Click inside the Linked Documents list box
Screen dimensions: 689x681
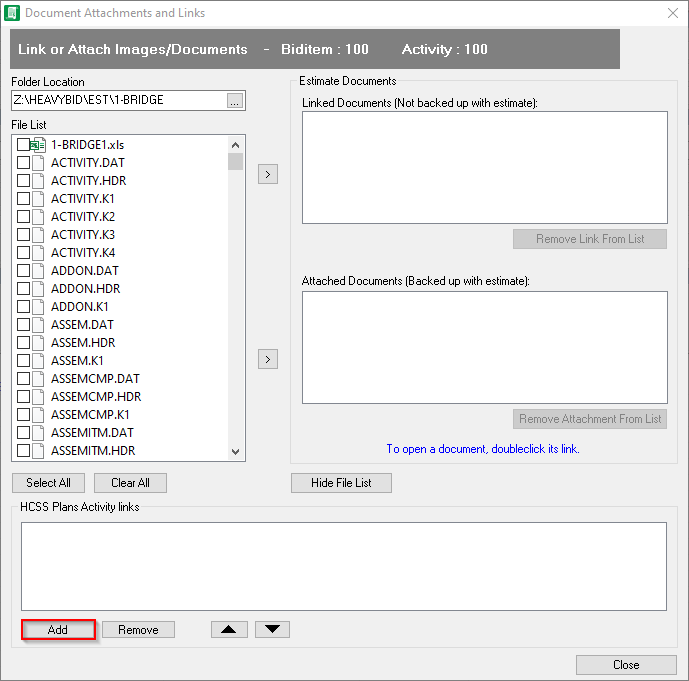(x=485, y=167)
